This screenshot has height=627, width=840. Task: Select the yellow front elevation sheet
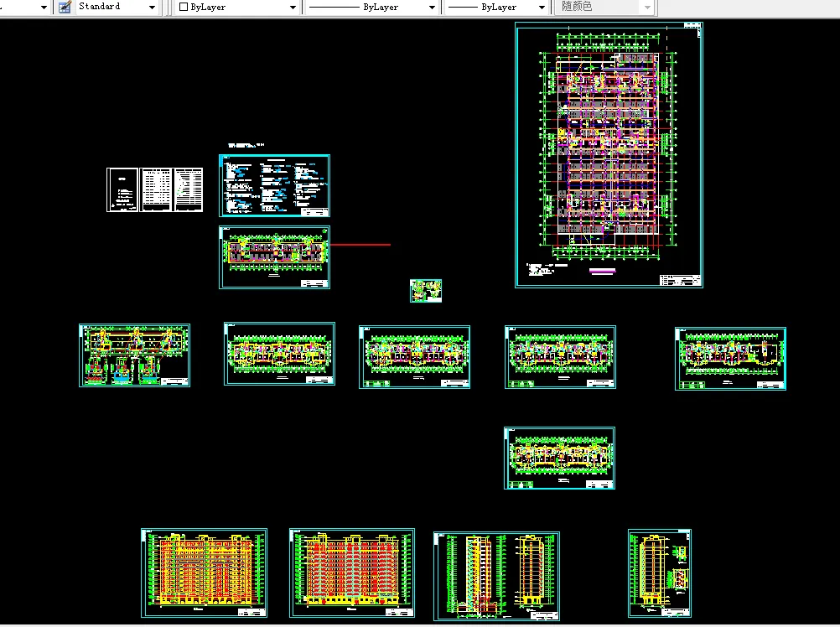[204, 573]
